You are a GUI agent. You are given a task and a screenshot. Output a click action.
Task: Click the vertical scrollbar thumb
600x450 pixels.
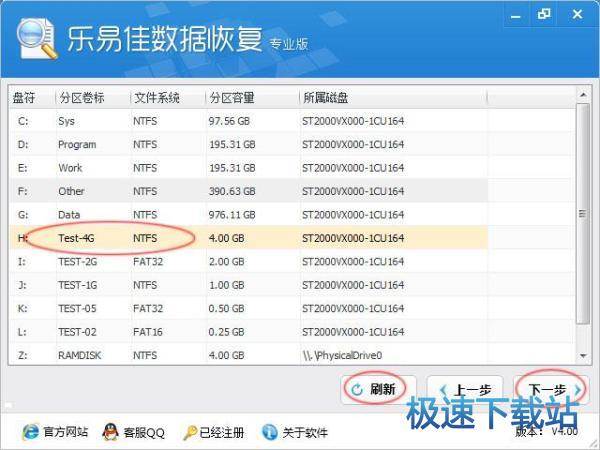point(583,214)
